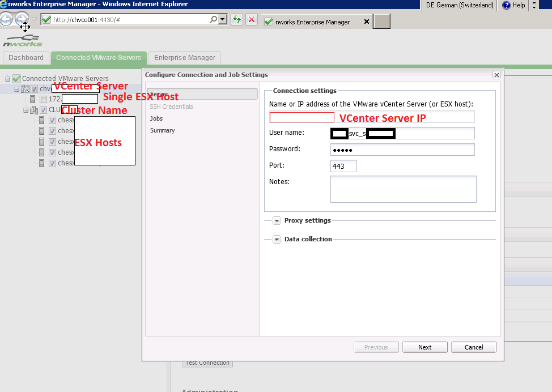Viewport: 552px width, 392px height.
Task: Enable the 172 single ESX host checkbox
Action: tap(43, 99)
